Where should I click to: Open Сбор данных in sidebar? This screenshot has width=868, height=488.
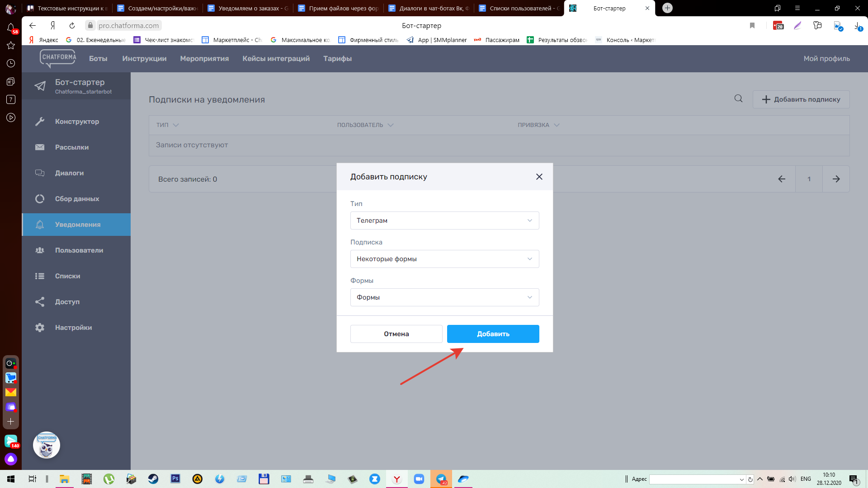click(x=76, y=199)
